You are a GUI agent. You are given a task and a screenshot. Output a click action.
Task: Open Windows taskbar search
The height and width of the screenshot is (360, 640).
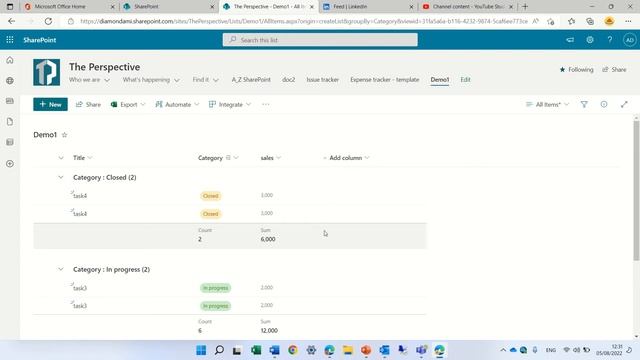[219, 350]
